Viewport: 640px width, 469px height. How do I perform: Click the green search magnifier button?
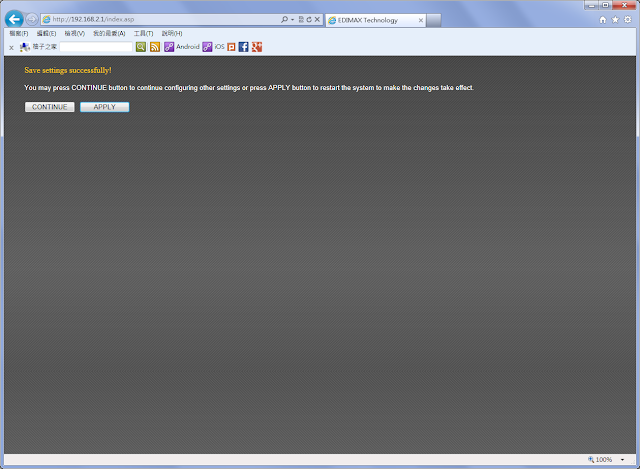pos(141,47)
